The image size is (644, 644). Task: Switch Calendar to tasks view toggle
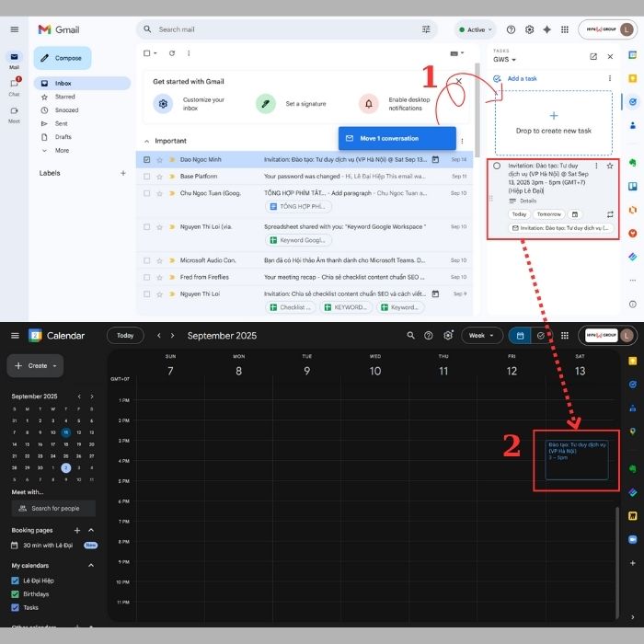tap(541, 336)
